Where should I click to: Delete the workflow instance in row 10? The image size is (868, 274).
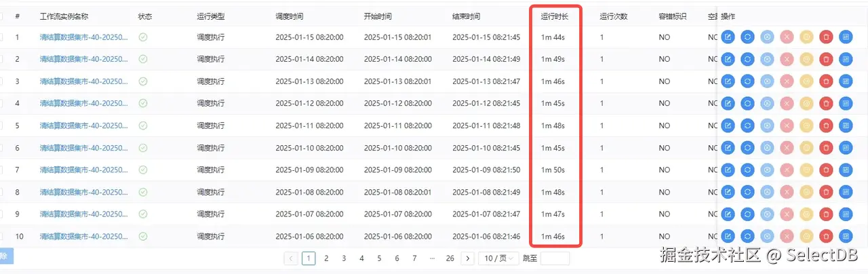(x=826, y=236)
